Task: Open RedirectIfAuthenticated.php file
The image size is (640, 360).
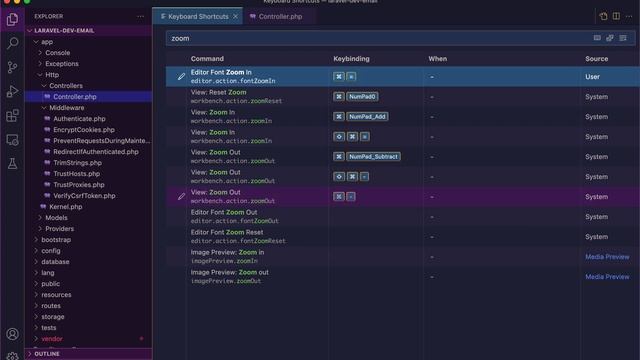Action: (x=96, y=152)
